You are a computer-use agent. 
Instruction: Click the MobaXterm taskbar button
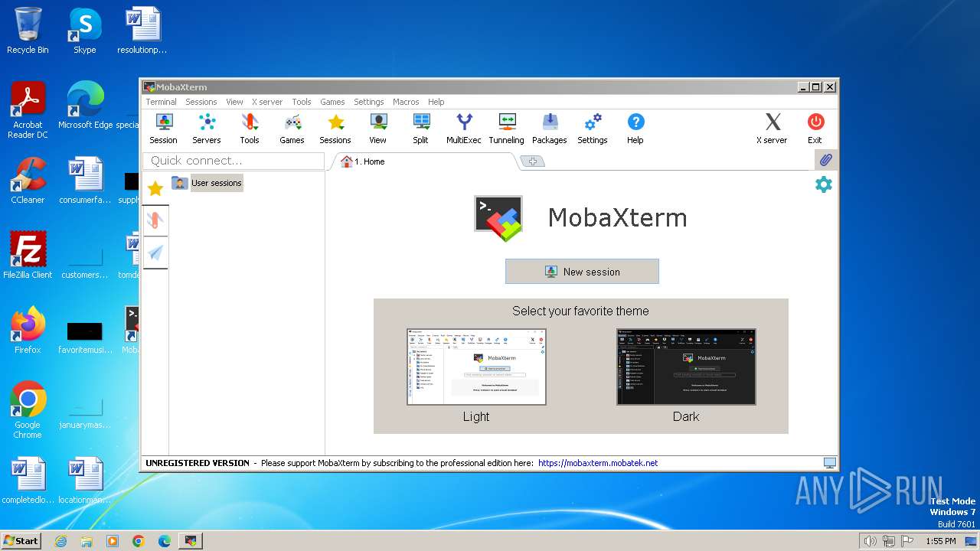(191, 541)
